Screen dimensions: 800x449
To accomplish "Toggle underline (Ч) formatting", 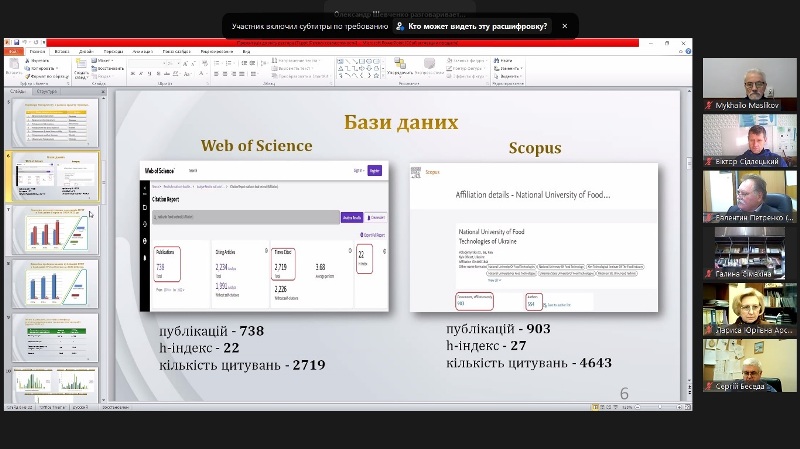I will tap(149, 73).
